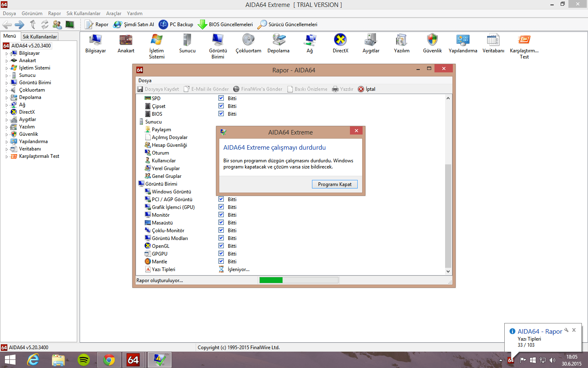
Task: Click Baskı Önizleme in the report toolbar
Action: (x=307, y=89)
